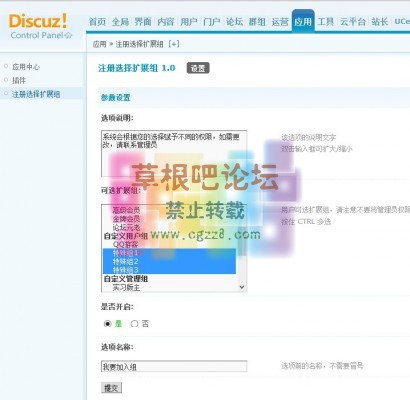Click the 设置 button beside plugin title

198,68
